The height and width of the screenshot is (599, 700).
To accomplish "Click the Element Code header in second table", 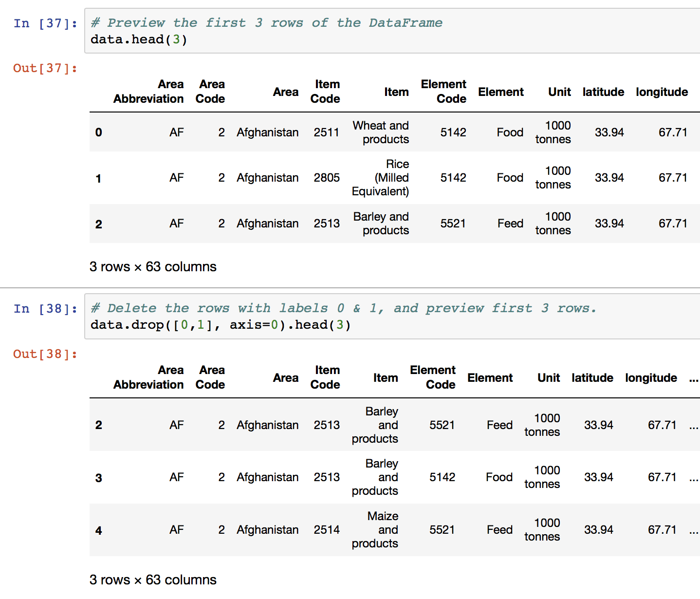I will click(432, 377).
